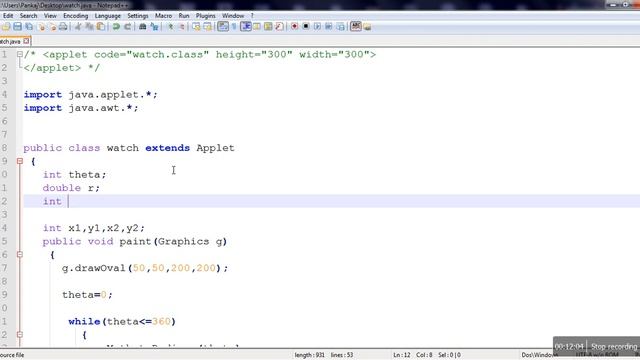Collapse the applet comment fold on line 1

[x=20, y=54]
